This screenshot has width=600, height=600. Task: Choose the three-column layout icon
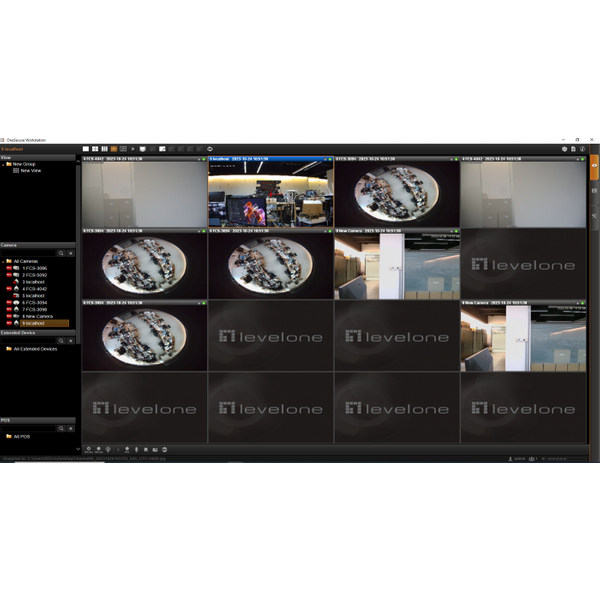(104, 149)
